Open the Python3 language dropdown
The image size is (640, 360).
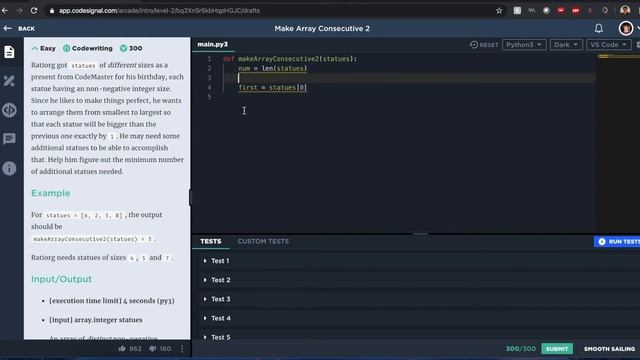524,44
